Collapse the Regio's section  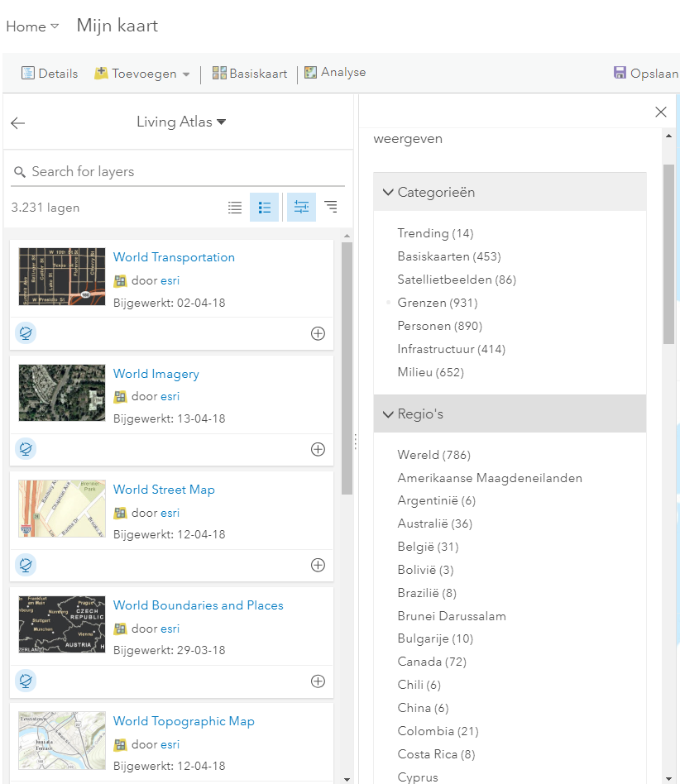point(388,414)
